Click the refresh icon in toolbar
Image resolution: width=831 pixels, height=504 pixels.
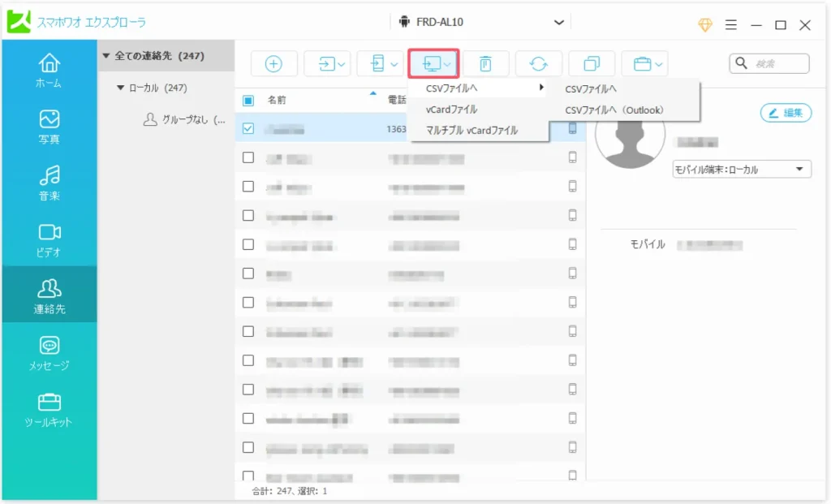pos(538,64)
